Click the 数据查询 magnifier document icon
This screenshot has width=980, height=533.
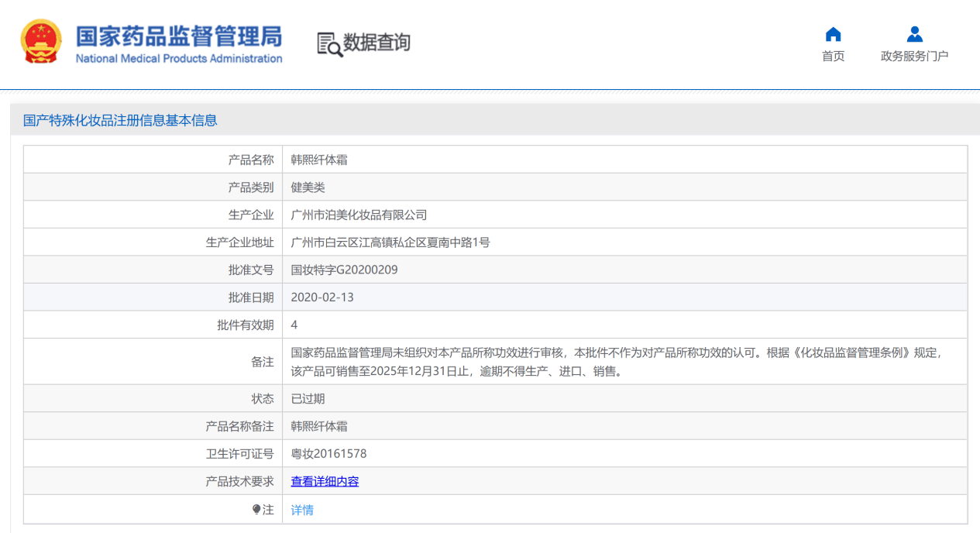[329, 44]
